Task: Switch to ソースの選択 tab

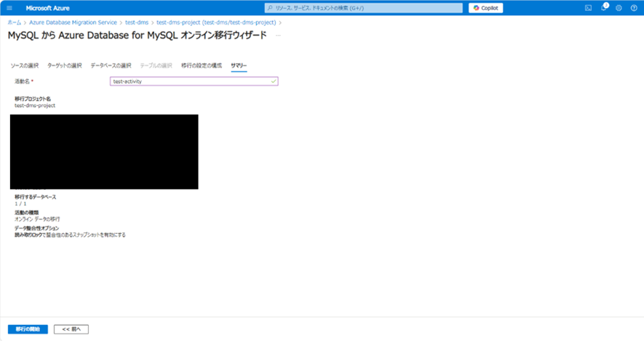Action: (x=25, y=66)
